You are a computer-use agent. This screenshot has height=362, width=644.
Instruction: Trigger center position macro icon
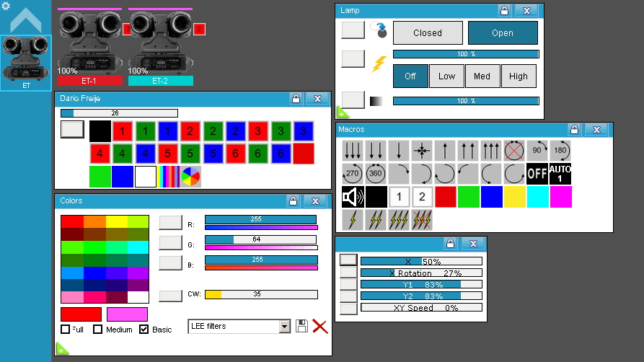point(422,151)
